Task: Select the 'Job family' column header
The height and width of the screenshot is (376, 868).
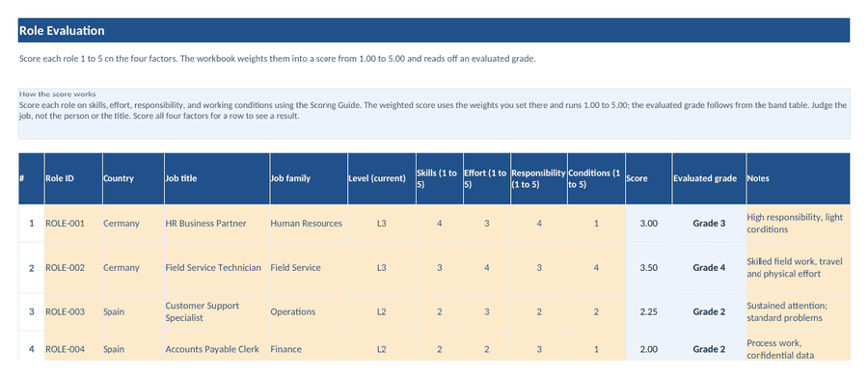Action: pyautogui.click(x=309, y=179)
